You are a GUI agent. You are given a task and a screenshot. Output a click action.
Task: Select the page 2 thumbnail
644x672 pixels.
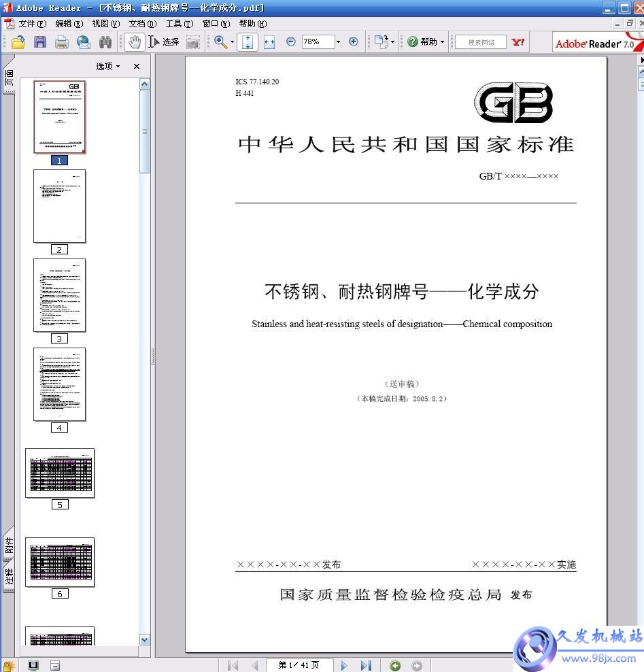(x=60, y=206)
